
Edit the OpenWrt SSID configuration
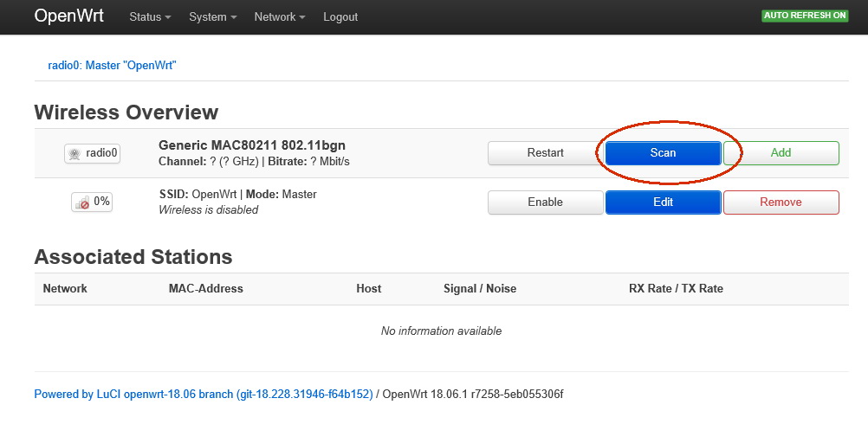664,202
